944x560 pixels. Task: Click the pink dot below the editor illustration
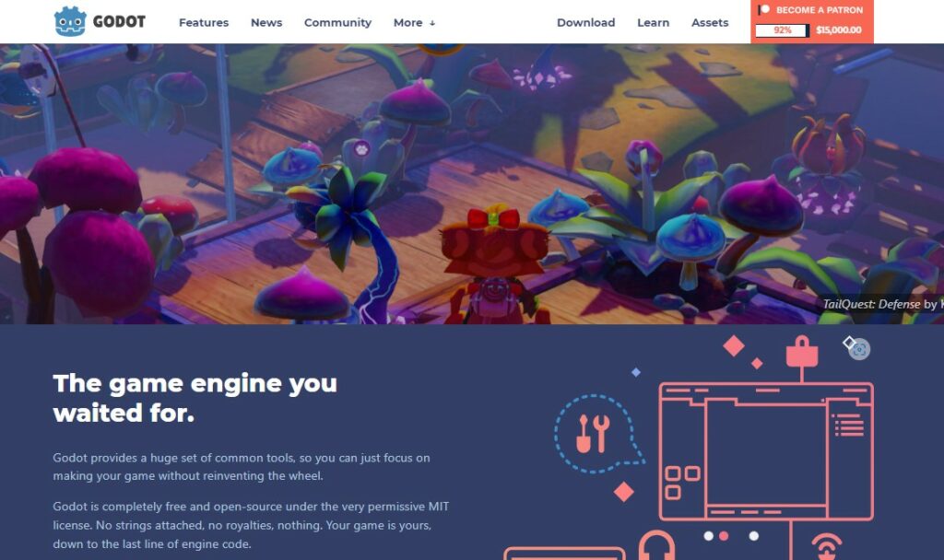(x=724, y=535)
